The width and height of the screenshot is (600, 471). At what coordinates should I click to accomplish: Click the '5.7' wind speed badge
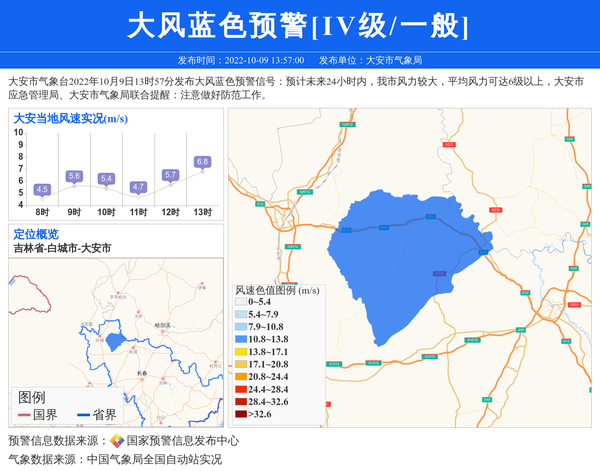point(170,175)
